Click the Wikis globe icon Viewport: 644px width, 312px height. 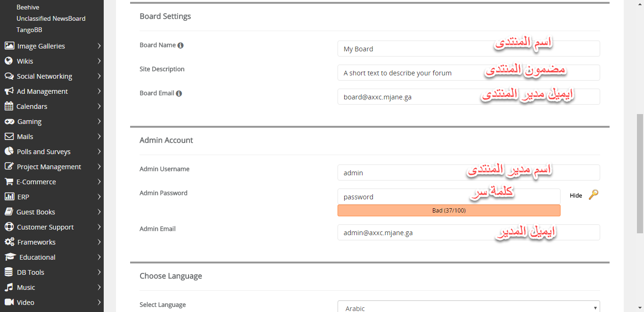tap(8, 61)
